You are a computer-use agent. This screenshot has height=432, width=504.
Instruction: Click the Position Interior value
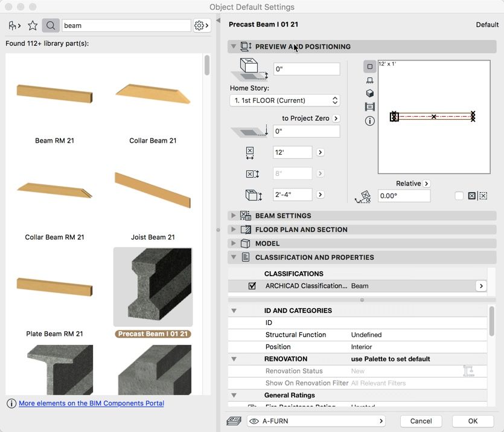[x=362, y=347]
